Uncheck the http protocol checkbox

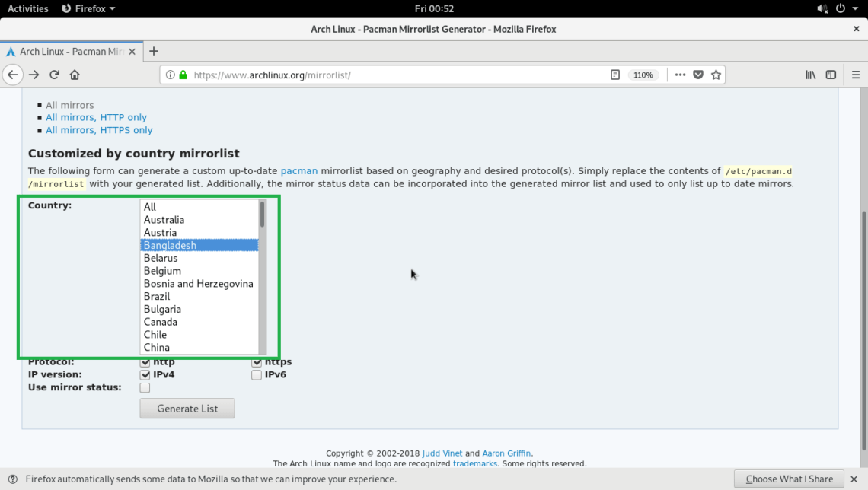coord(145,361)
